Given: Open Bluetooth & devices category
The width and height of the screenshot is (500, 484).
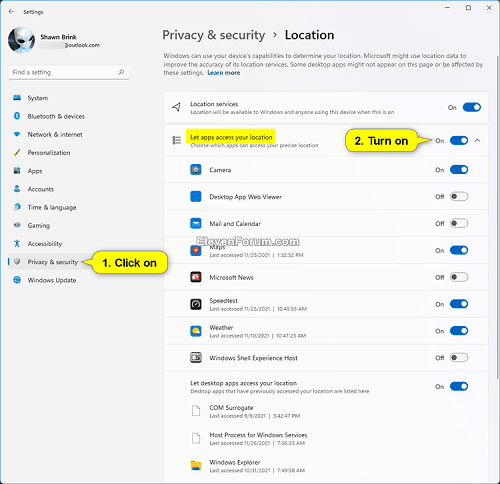Looking at the screenshot, I should (68, 116).
